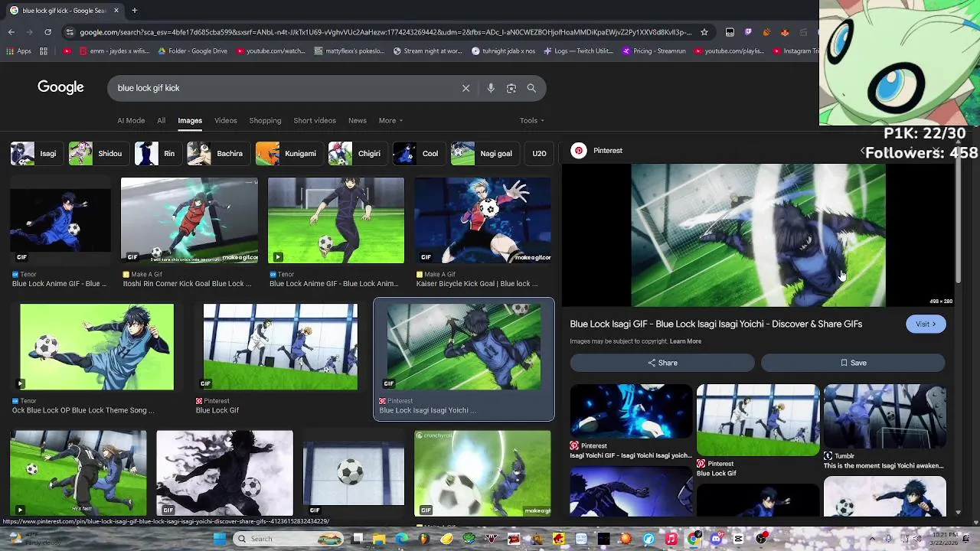This screenshot has width=980, height=551.
Task: Switch to the Shopping tab
Action: tap(265, 120)
